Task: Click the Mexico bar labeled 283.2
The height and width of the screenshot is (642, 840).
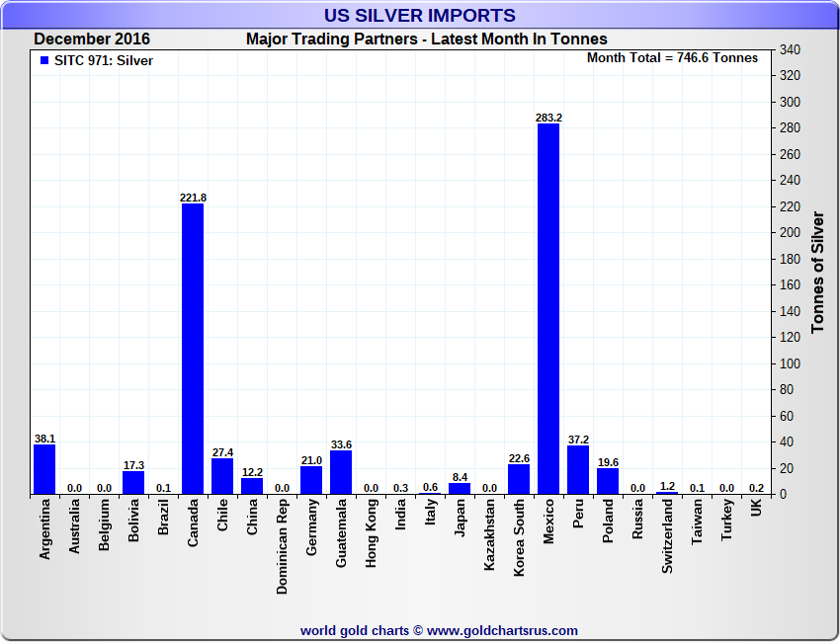Action: (x=548, y=308)
